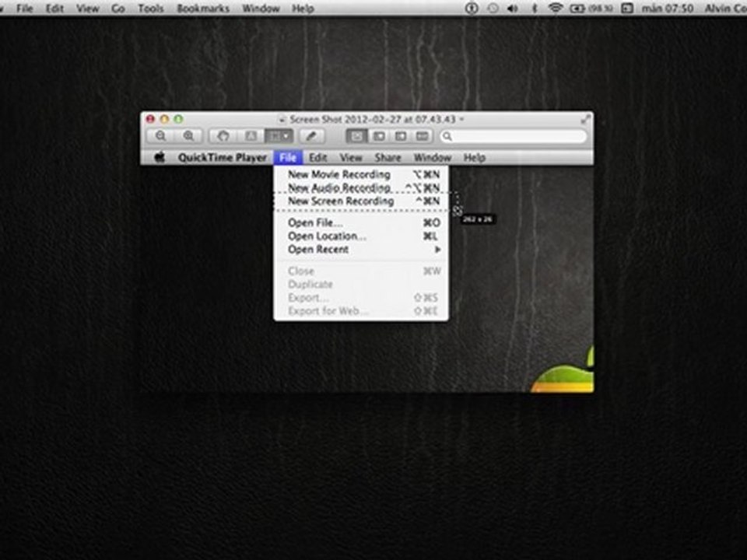Viewport: 747px width, 560px height.
Task: Open the Edit menu in top menu bar
Action: [x=54, y=8]
